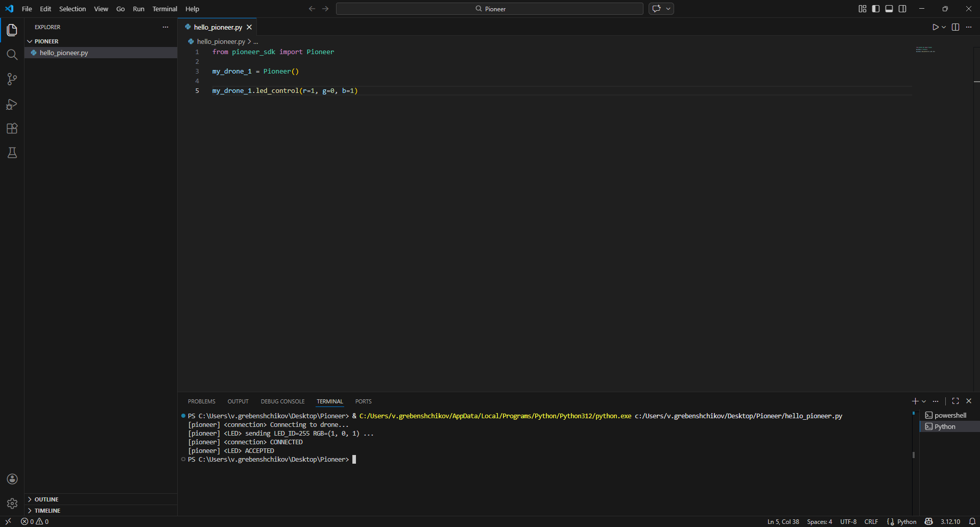Viewport: 980px width, 527px height.
Task: Open the Terminal menu
Action: (165, 9)
